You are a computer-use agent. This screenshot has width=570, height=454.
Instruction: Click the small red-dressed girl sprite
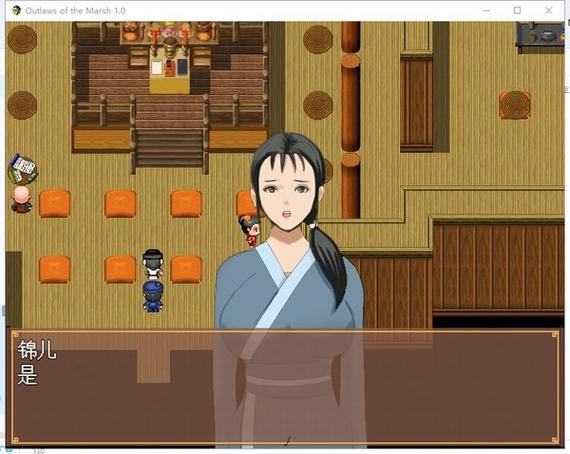pos(250,230)
